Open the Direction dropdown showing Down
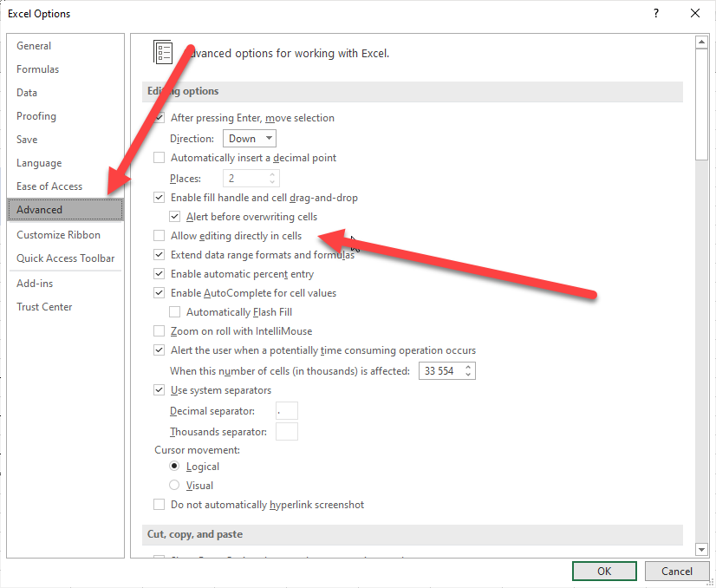 pos(250,139)
